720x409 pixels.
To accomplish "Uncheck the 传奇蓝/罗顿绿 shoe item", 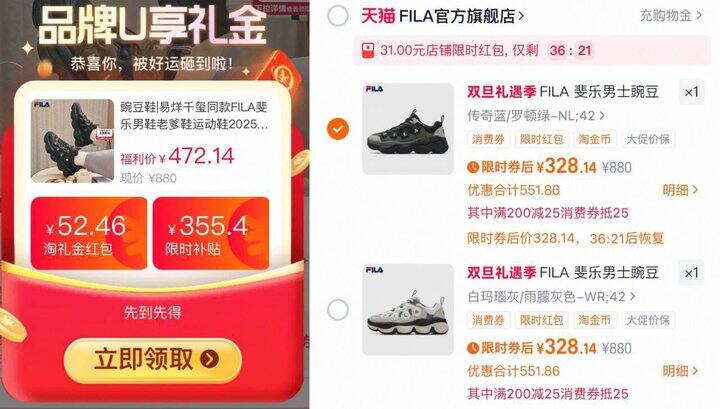I will click(338, 129).
